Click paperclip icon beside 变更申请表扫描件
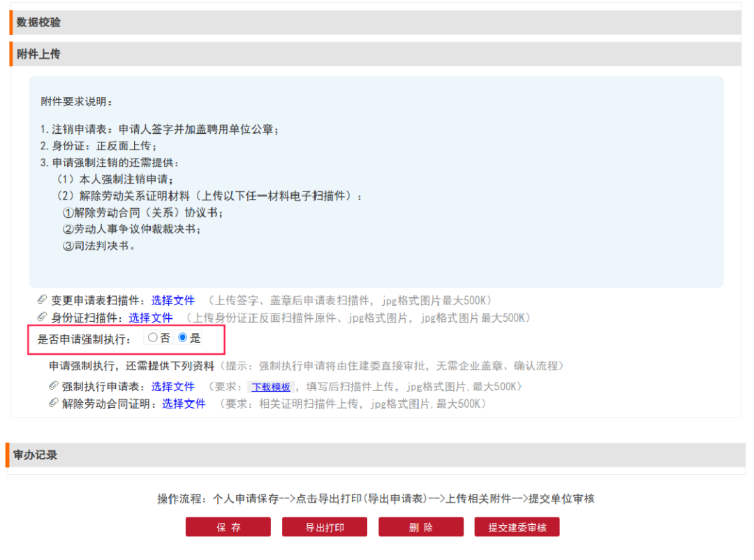754x560 pixels. click(42, 300)
